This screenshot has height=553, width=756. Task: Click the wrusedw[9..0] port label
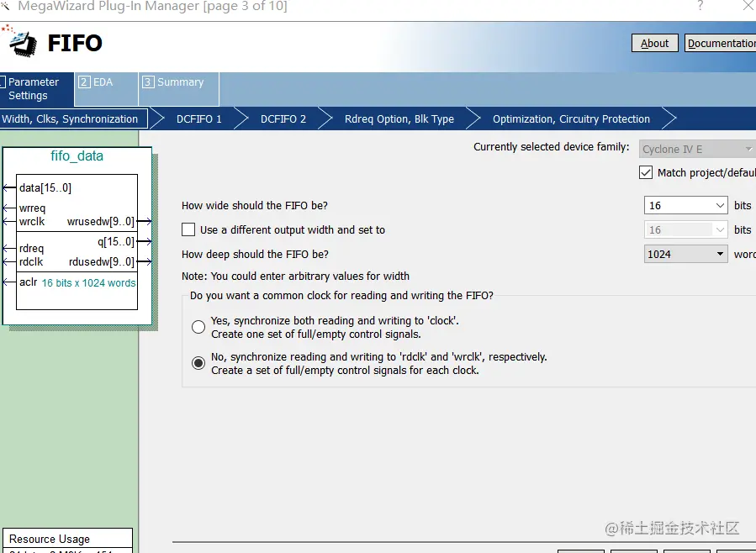point(101,222)
